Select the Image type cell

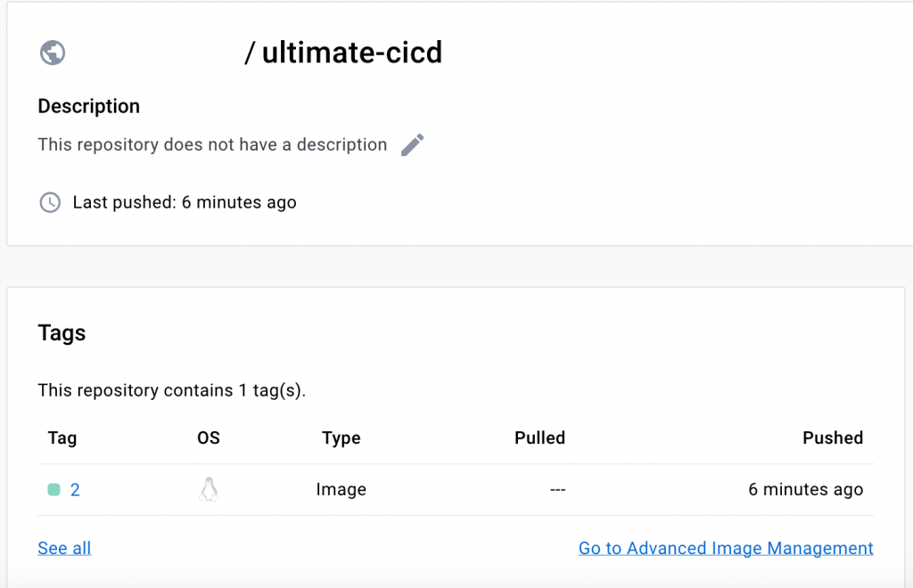pyautogui.click(x=341, y=489)
